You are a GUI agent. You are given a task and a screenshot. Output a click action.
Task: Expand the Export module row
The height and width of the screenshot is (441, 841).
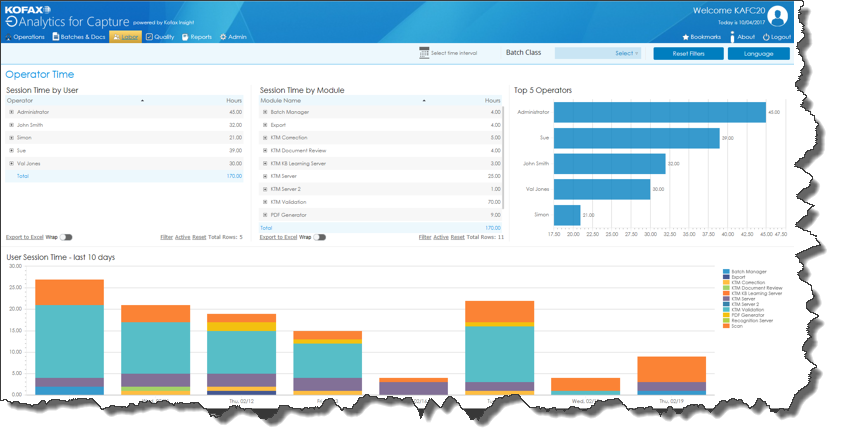(265, 125)
